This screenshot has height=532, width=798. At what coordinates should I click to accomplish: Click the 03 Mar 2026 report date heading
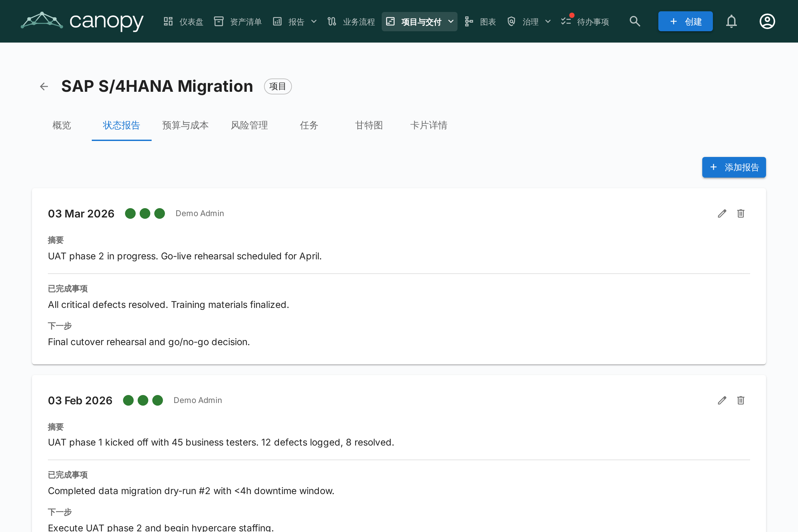(x=81, y=213)
